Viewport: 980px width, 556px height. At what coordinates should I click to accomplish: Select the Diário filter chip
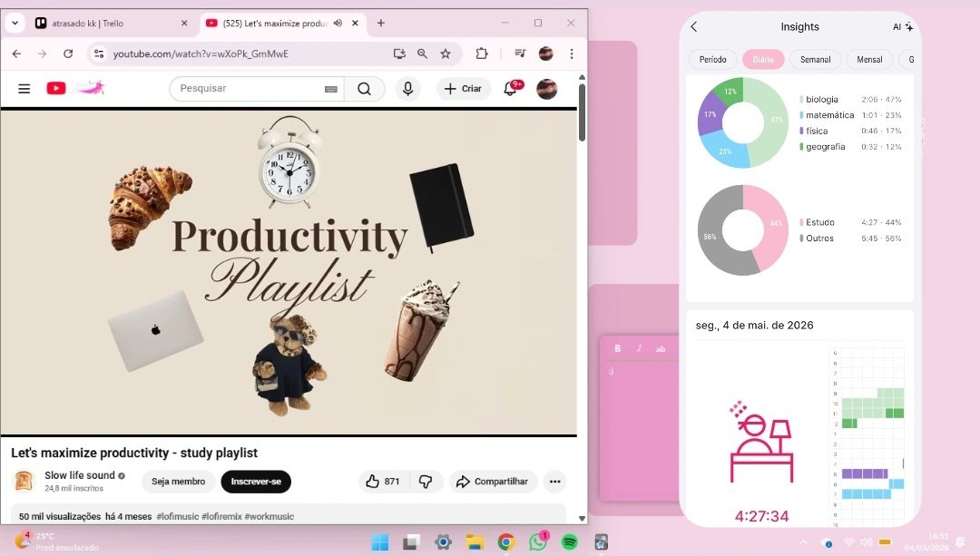[763, 59]
